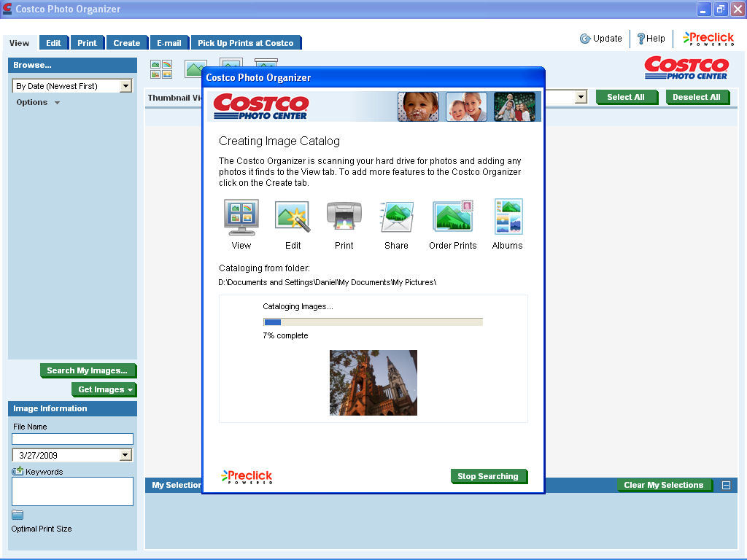Open the Pick Up Prints at Costco tab
This screenshot has width=747, height=560.
pyautogui.click(x=246, y=42)
